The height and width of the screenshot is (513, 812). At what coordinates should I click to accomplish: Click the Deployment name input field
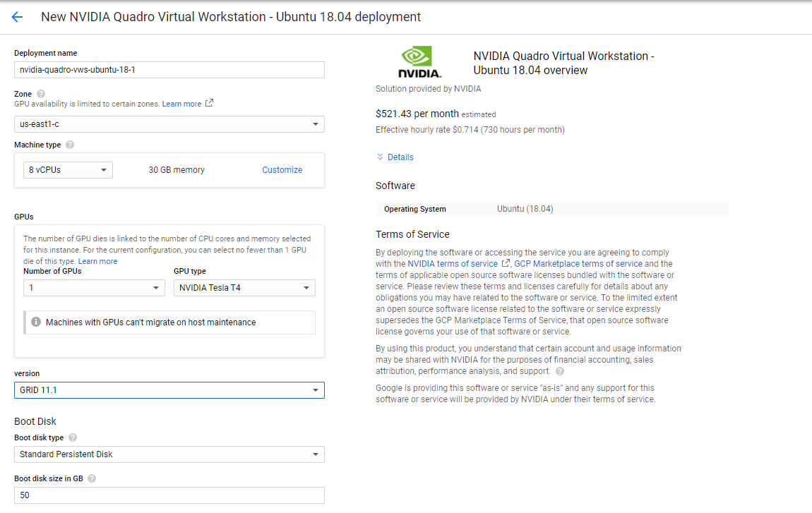[x=169, y=70]
